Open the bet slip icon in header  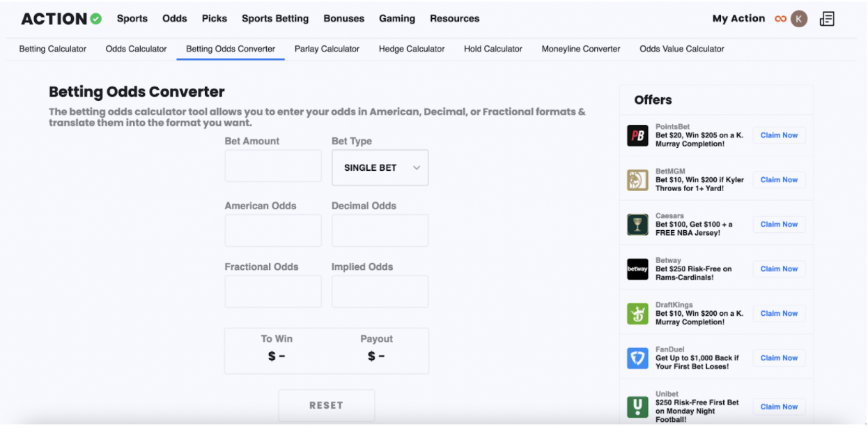point(827,19)
